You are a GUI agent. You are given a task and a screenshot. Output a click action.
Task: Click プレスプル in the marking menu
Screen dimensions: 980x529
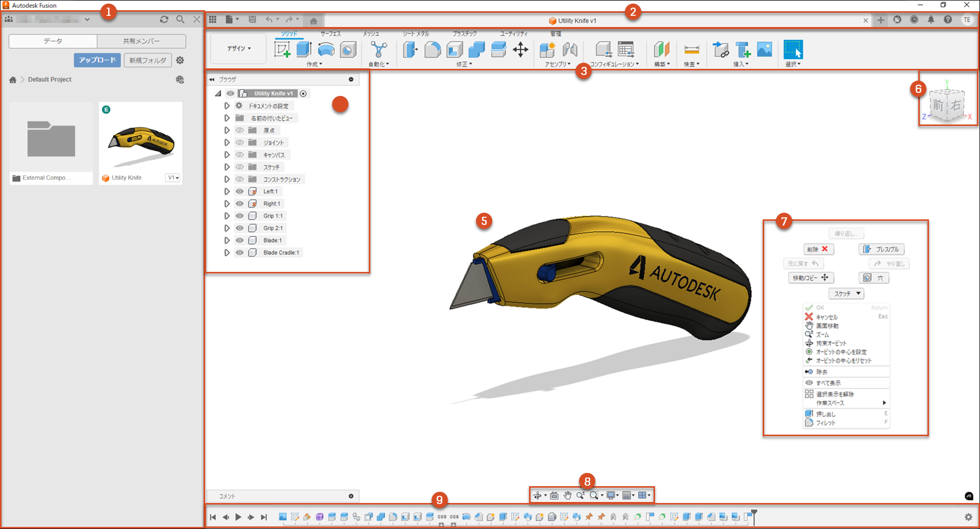point(882,249)
